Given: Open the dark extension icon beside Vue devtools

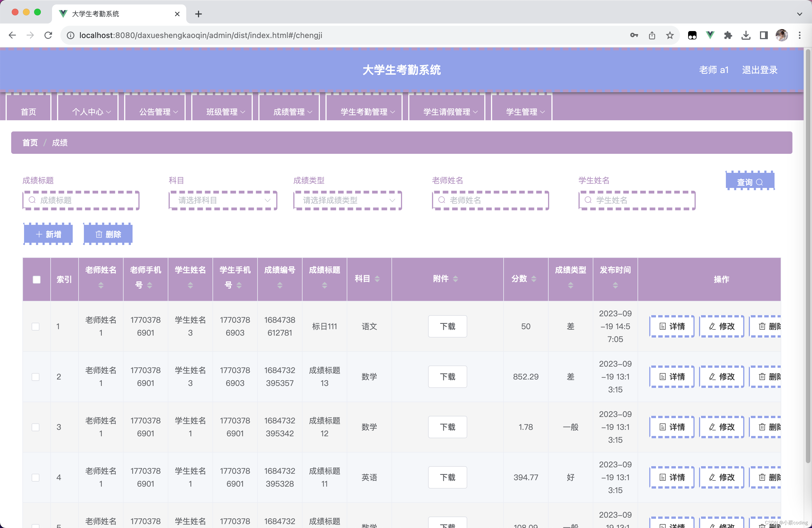Looking at the screenshot, I should [692, 35].
